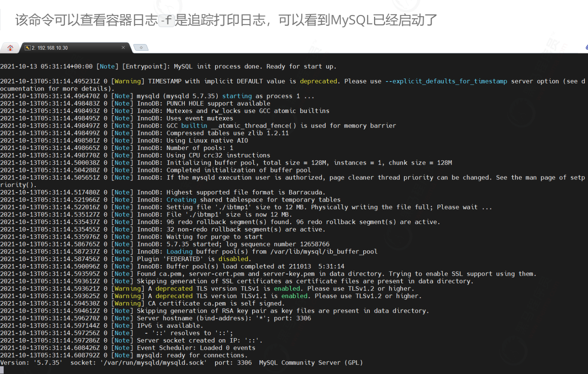Click "Setting file './ibtmp1' size to 12 MB"
Image resolution: width=588 pixels, height=374 pixels.
click(236, 207)
